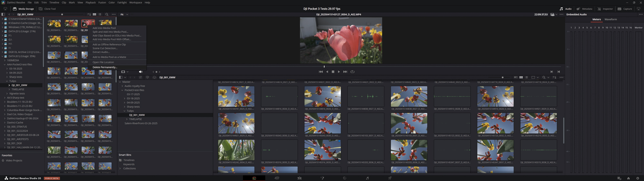The height and width of the screenshot is (181, 644).
Task: Go back in media storage folder history
Action: point(9,14)
